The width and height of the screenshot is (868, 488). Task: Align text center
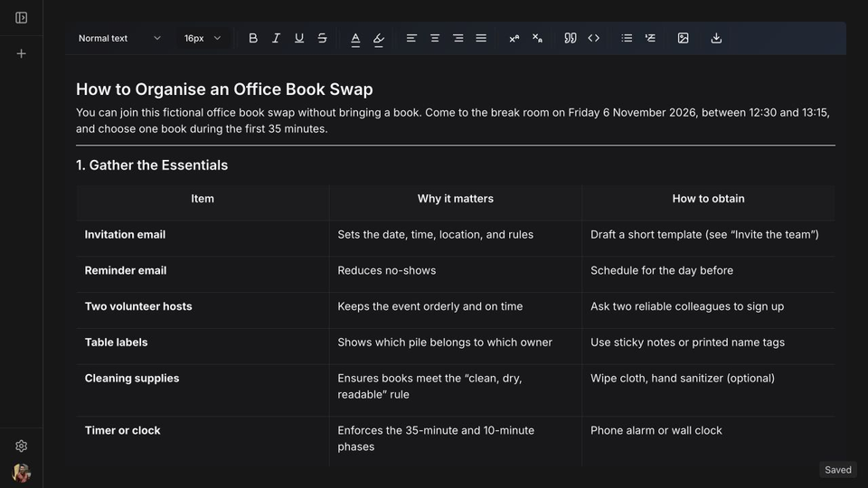pos(435,38)
